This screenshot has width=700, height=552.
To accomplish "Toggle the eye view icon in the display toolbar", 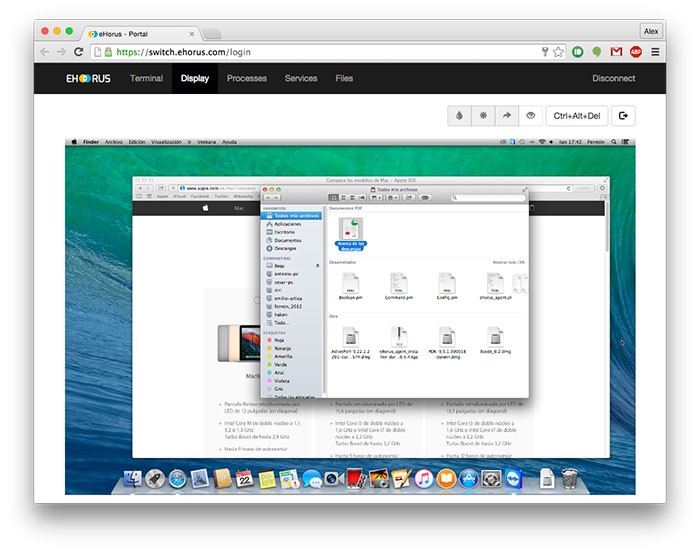I will pos(531,116).
